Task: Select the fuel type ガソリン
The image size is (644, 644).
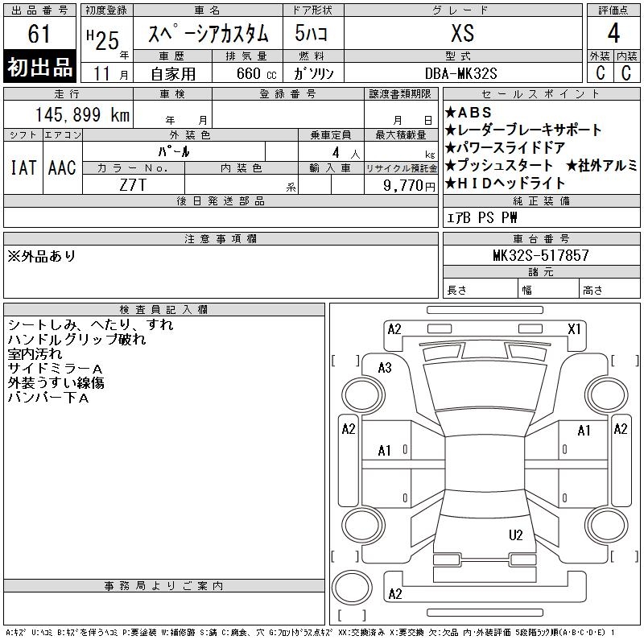Action: [x=313, y=74]
